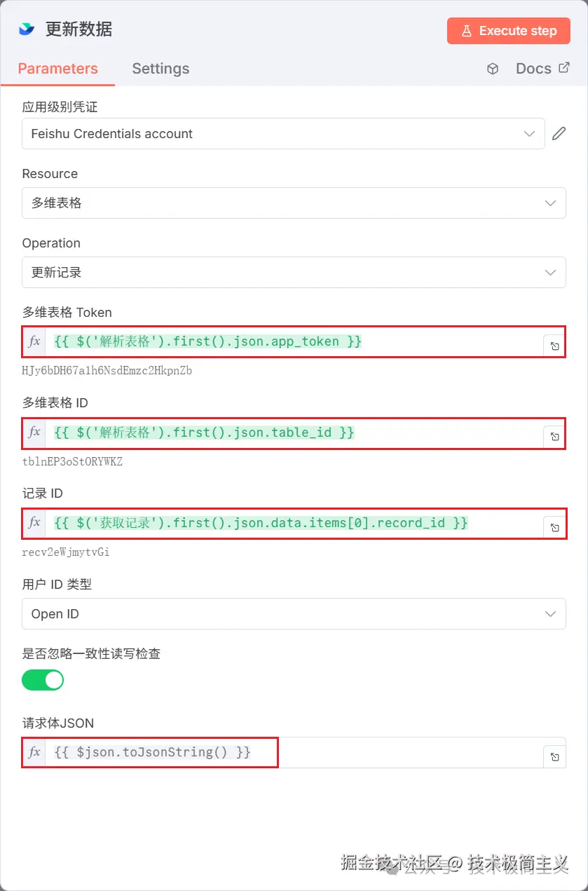Viewport: 588px width, 891px height.
Task: Select the Parameters tab
Action: pyautogui.click(x=57, y=68)
